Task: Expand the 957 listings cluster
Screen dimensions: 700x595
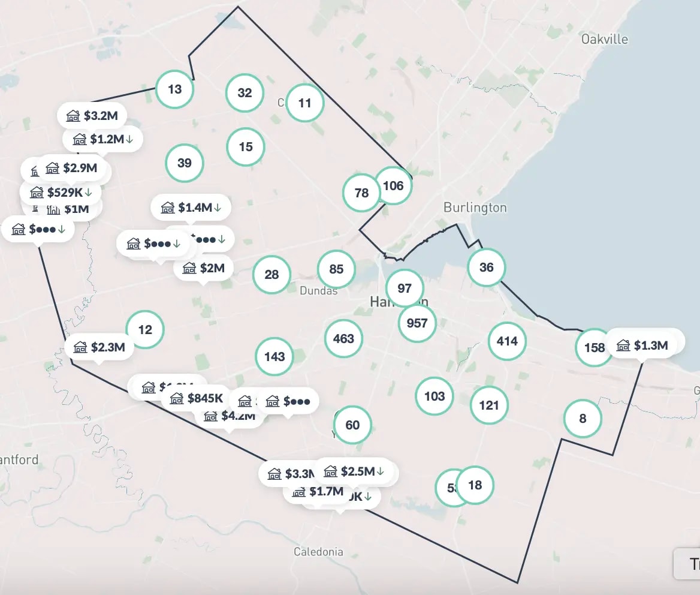Action: [x=417, y=323]
